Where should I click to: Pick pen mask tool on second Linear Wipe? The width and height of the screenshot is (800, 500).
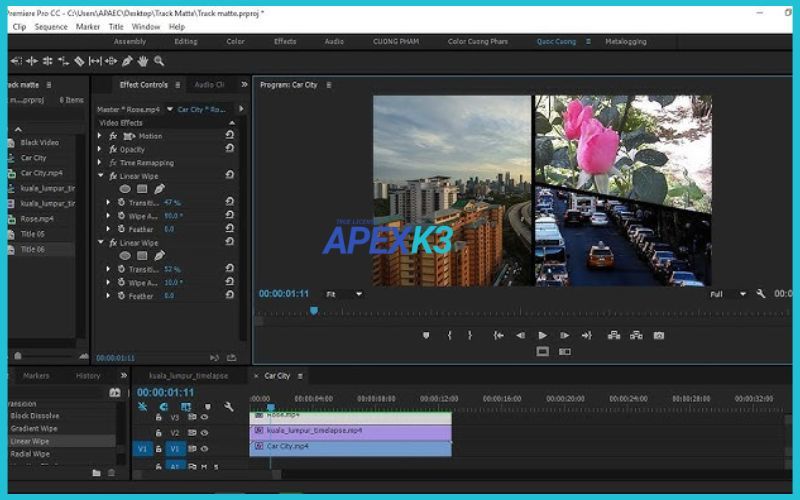[159, 255]
